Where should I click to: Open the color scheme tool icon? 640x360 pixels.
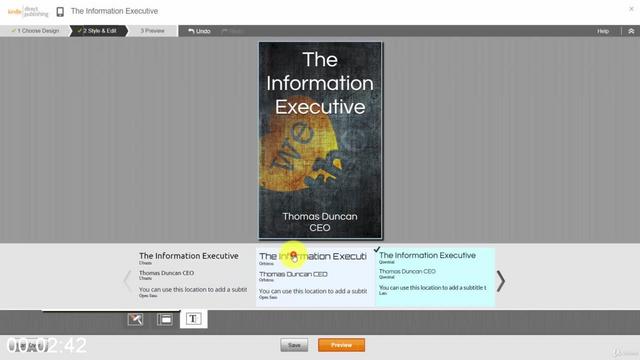(x=135, y=319)
